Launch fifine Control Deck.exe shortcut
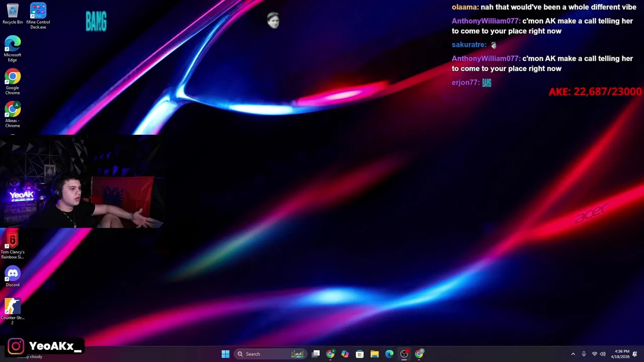 coord(38,16)
